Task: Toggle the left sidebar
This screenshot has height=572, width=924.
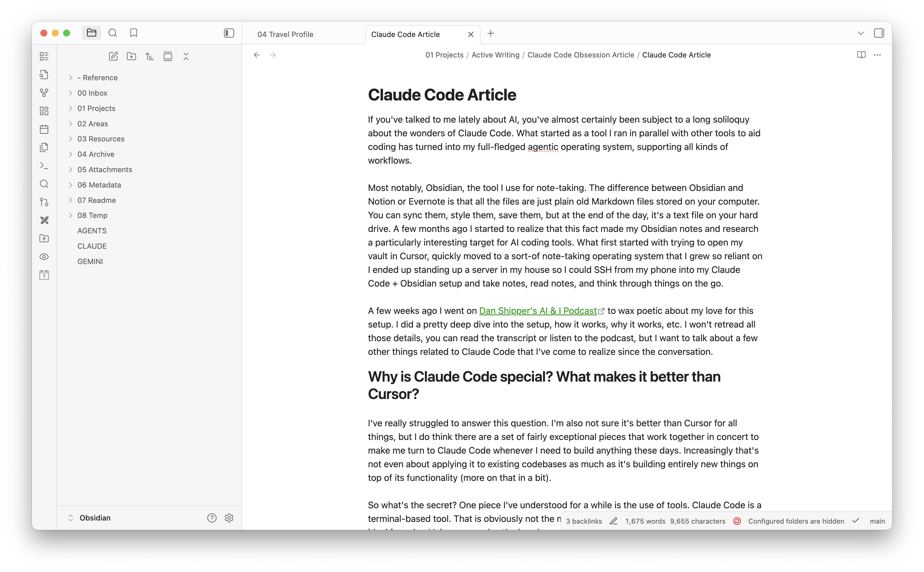Action: 229,33
